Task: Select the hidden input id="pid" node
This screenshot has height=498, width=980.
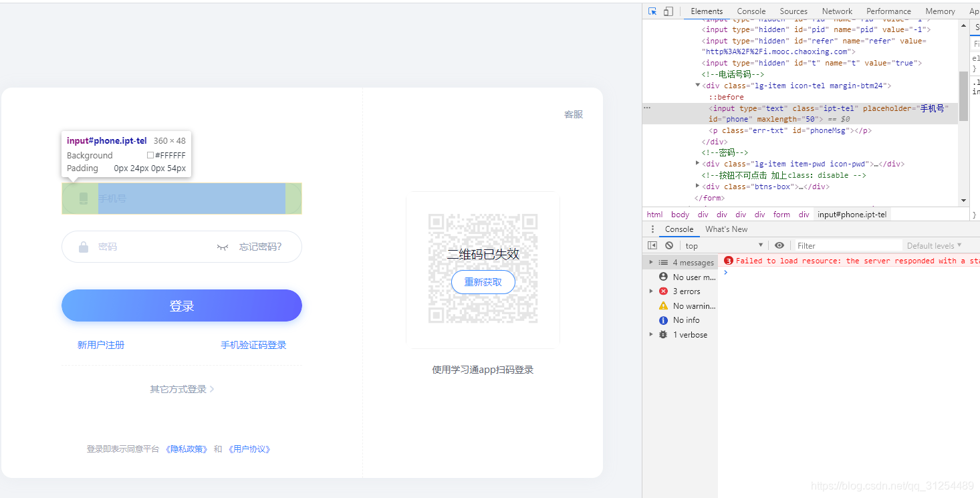Action: [x=816, y=29]
